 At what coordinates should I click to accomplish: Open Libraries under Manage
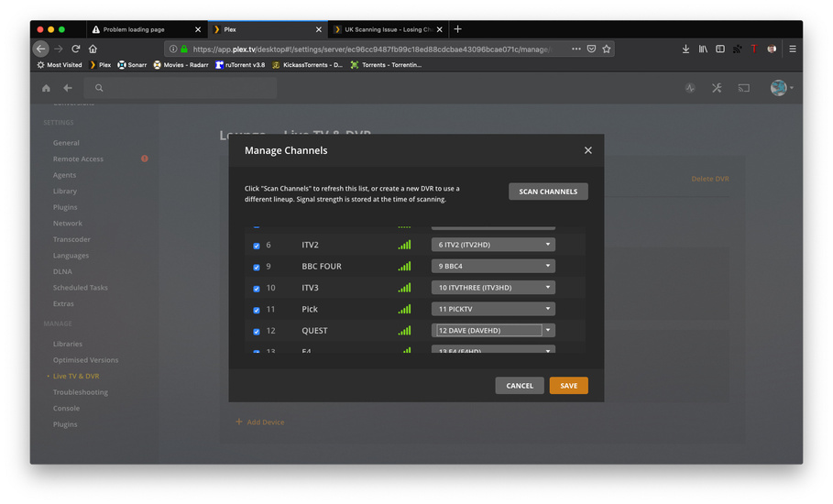68,344
